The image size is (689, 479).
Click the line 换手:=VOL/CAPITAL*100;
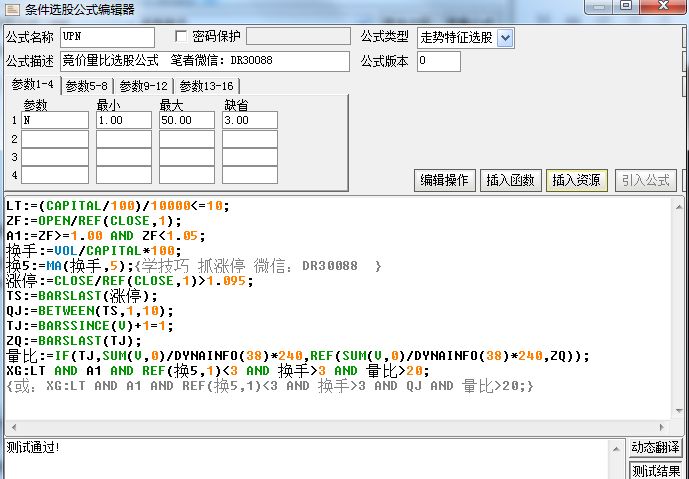pos(94,250)
